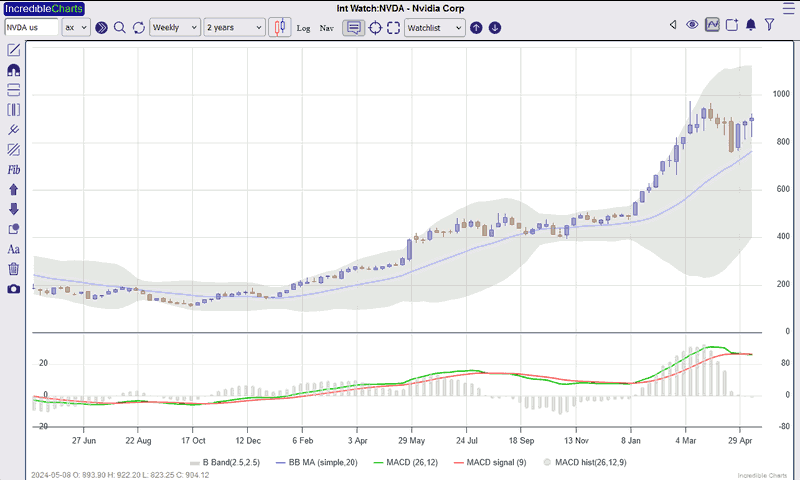
Task: Select the Fib Fibonacci tool
Action: pyautogui.click(x=14, y=170)
